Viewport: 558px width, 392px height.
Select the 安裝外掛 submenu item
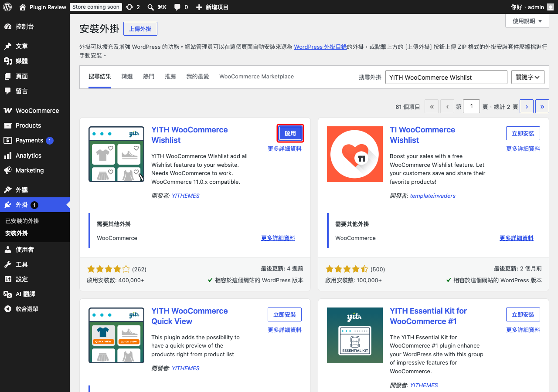pos(17,233)
